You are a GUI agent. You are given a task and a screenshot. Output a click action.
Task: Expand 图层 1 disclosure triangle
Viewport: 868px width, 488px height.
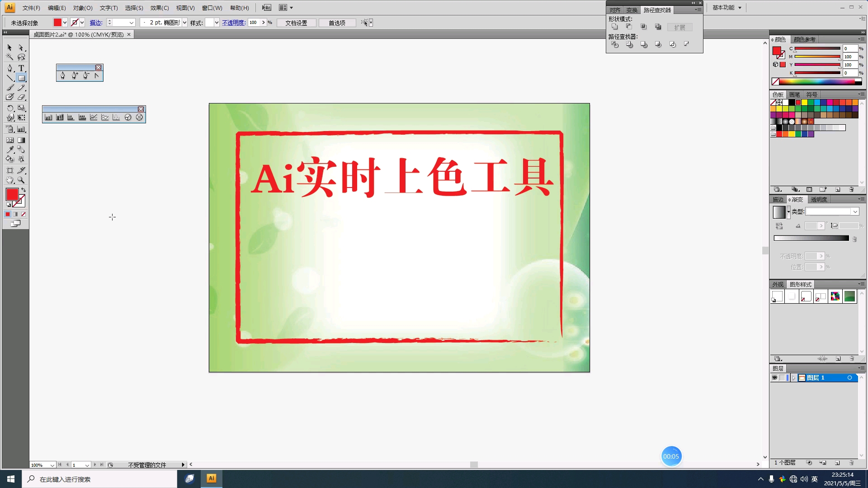[793, 378]
